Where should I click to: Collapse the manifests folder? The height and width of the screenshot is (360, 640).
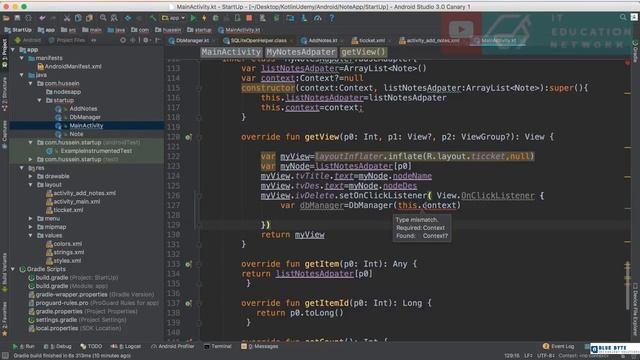(x=22, y=58)
